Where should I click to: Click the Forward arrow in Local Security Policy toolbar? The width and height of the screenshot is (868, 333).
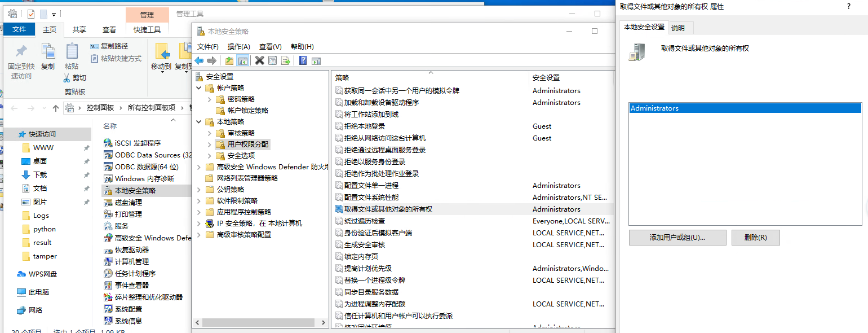pos(211,60)
